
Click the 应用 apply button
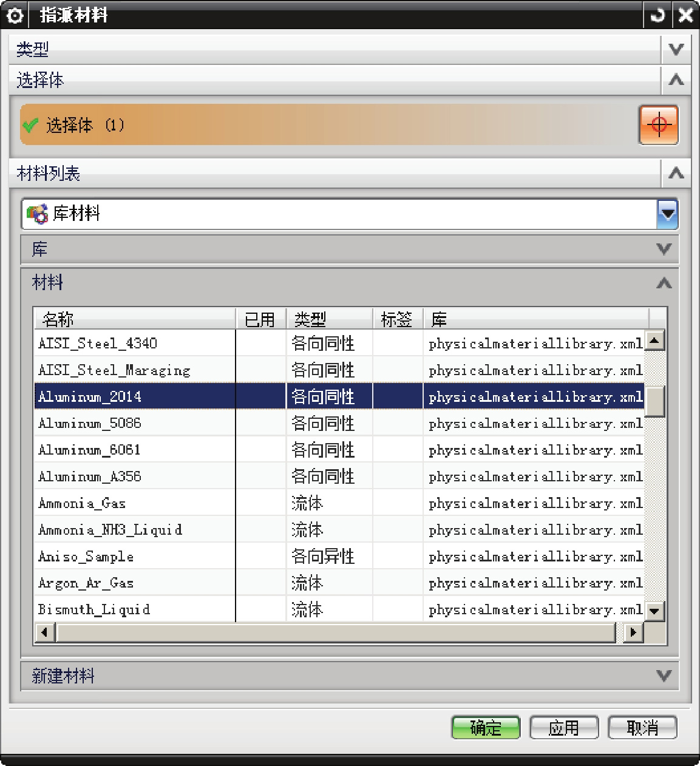pyautogui.click(x=564, y=728)
